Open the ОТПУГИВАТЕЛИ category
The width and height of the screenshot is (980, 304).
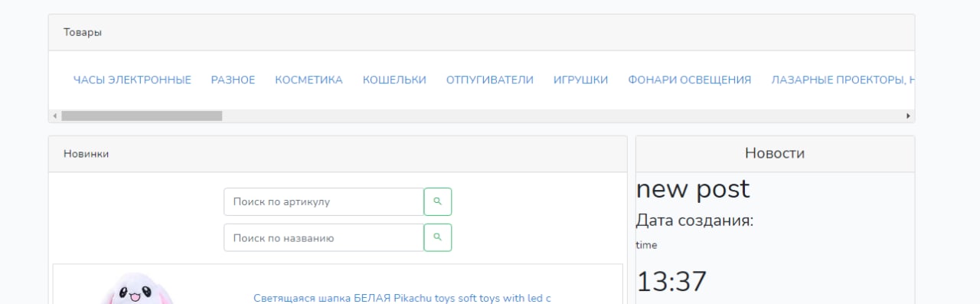tap(490, 80)
